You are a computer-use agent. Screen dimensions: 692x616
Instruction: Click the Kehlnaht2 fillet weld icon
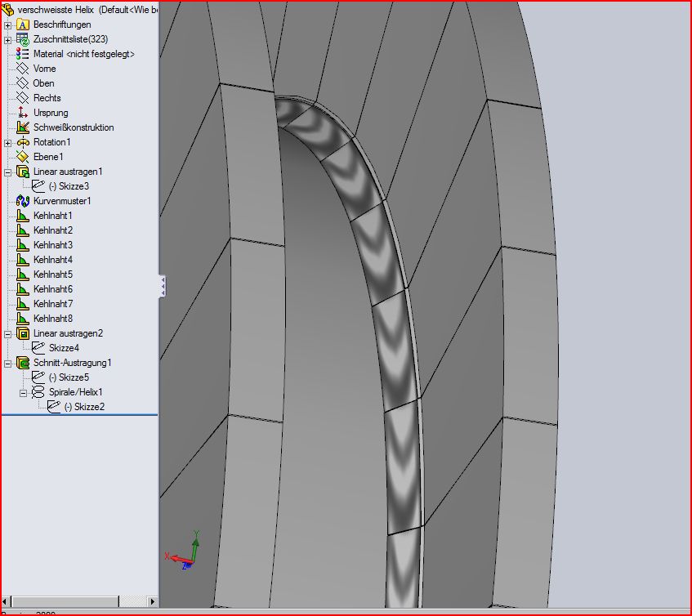coord(23,230)
